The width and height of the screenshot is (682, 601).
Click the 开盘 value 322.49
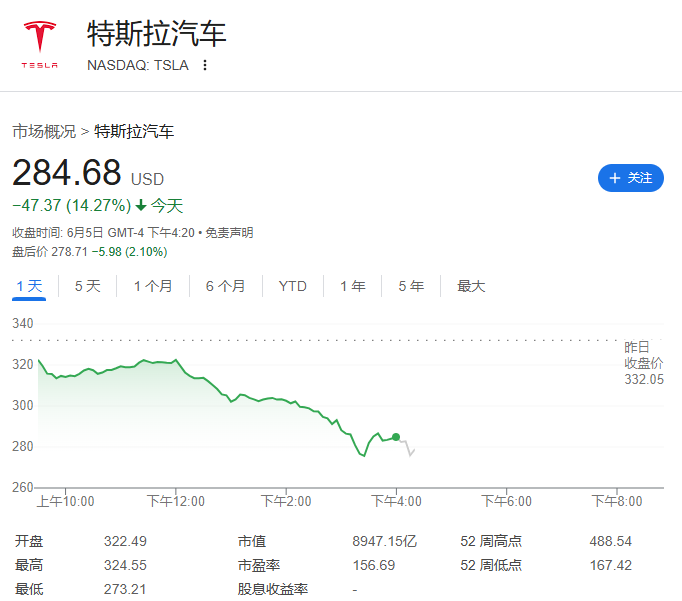(125, 541)
